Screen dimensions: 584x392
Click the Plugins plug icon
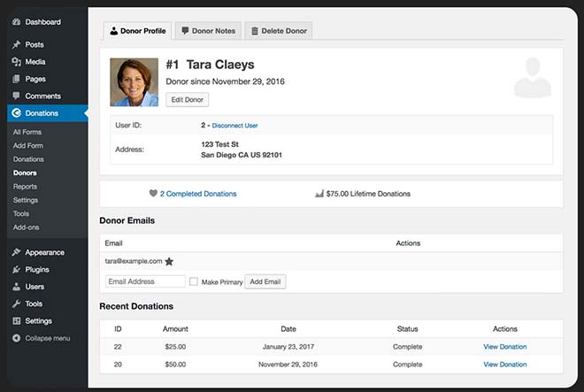[x=17, y=270]
